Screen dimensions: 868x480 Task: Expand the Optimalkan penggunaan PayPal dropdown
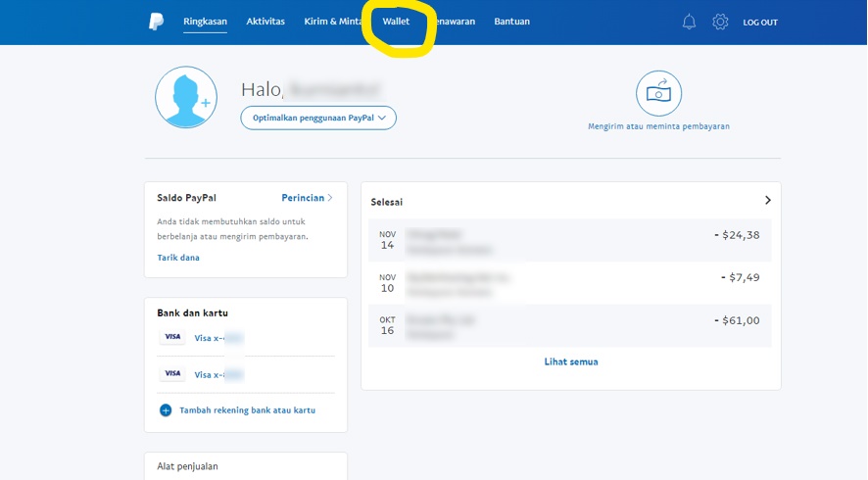click(318, 118)
